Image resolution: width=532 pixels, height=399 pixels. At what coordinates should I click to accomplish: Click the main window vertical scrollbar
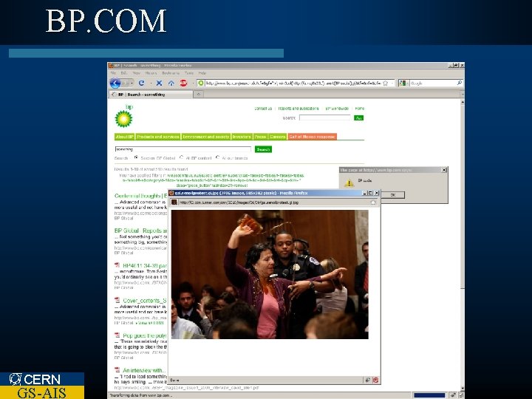[x=462, y=245]
